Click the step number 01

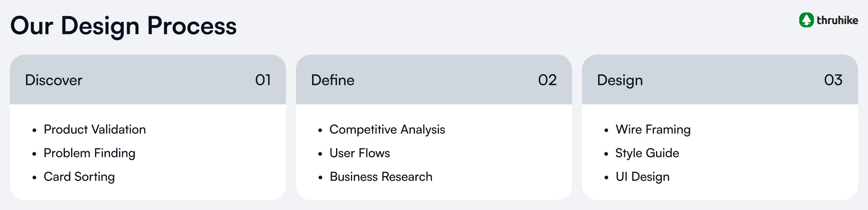[263, 80]
